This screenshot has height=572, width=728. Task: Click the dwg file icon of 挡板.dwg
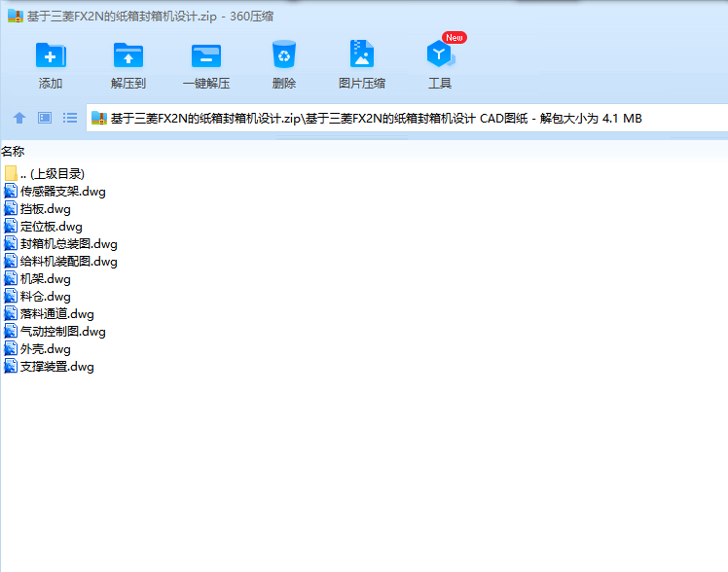tap(11, 209)
